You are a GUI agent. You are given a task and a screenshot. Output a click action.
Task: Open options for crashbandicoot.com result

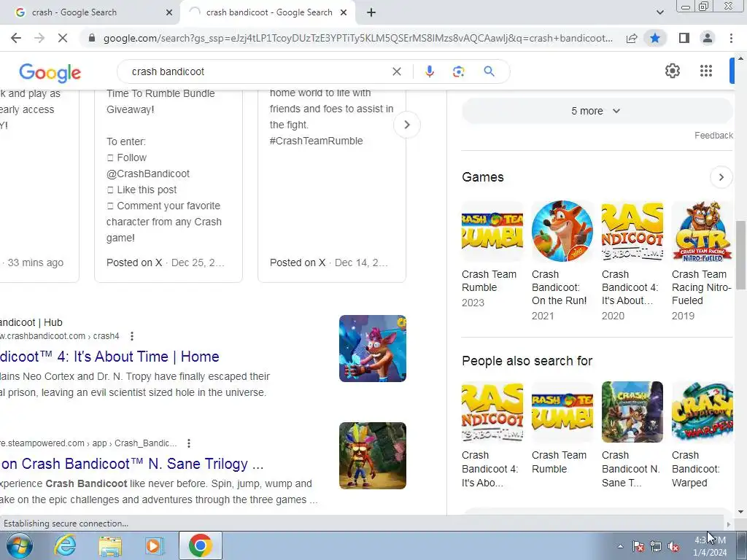132,336
